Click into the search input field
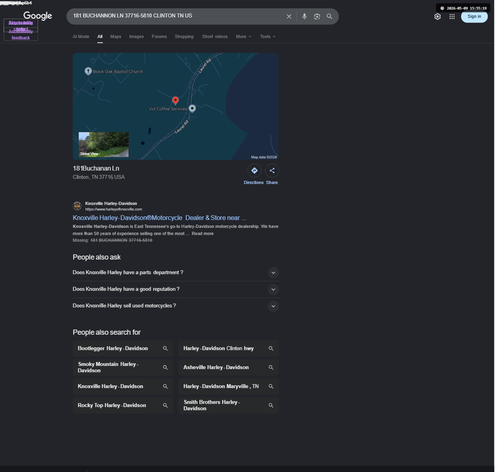 click(177, 16)
